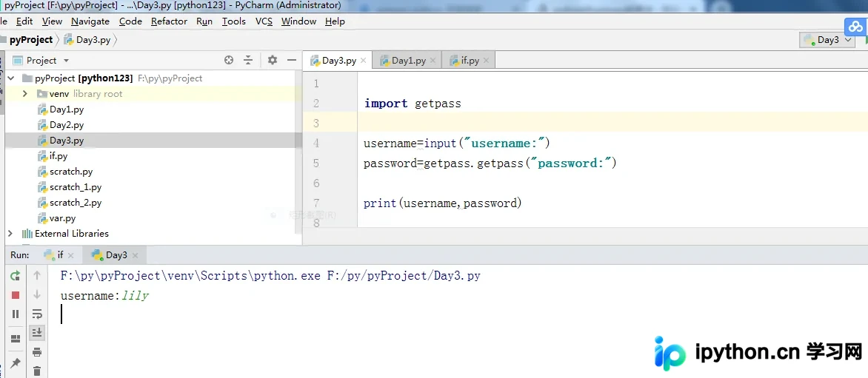The image size is (868, 378).
Task: Clear all output with trash icon
Action: (x=37, y=371)
